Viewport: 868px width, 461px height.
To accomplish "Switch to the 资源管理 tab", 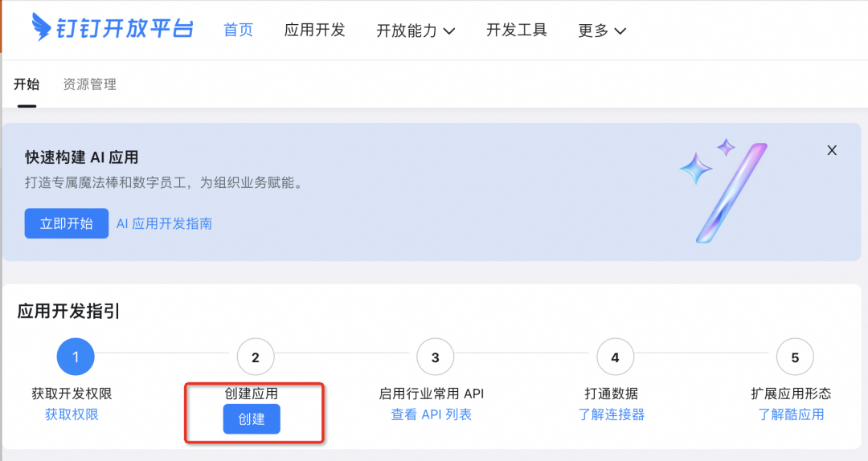I will (x=90, y=84).
